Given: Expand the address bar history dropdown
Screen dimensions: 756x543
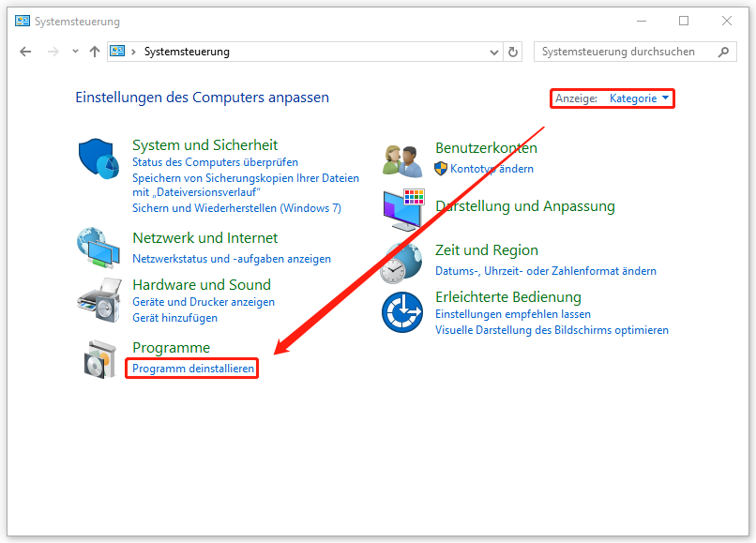Looking at the screenshot, I should click(493, 52).
